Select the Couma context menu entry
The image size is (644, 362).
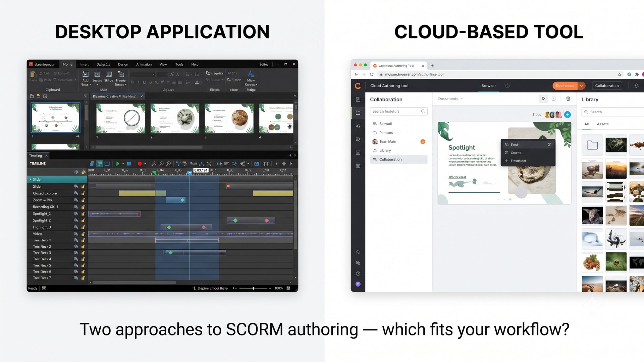tap(528, 153)
